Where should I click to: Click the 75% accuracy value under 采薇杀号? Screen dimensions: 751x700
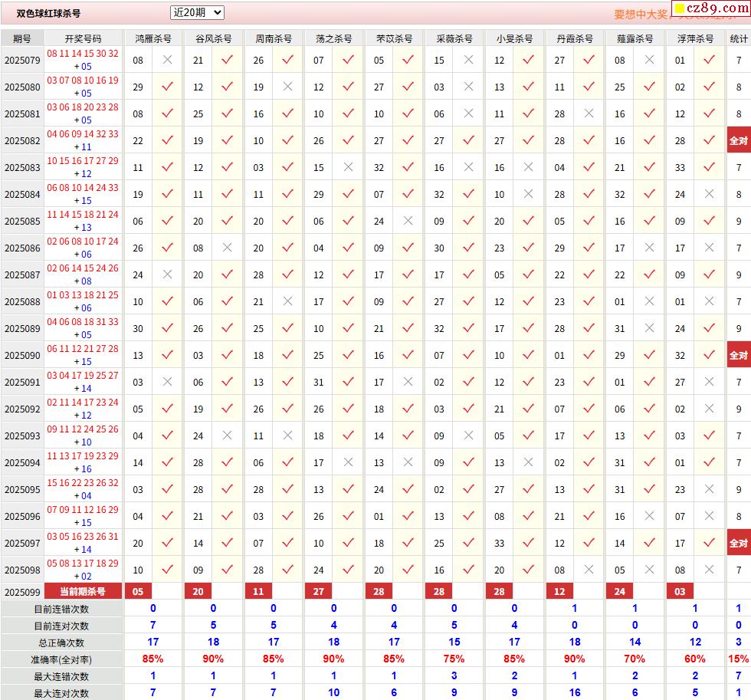click(x=454, y=659)
